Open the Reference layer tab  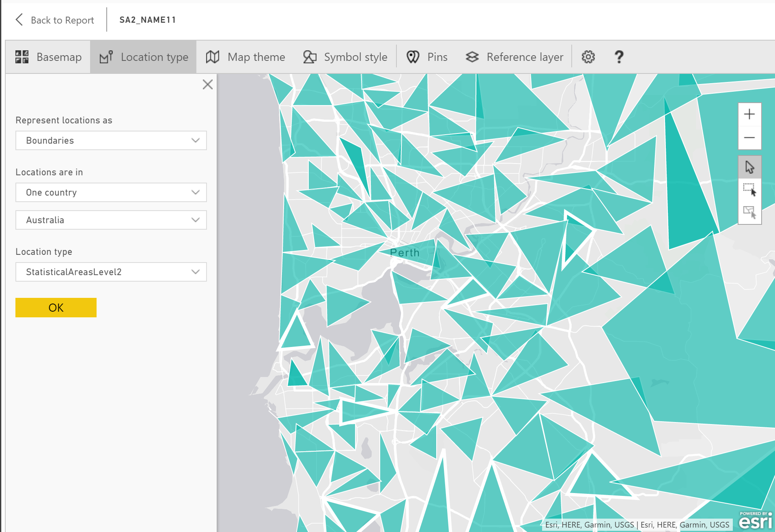point(514,57)
